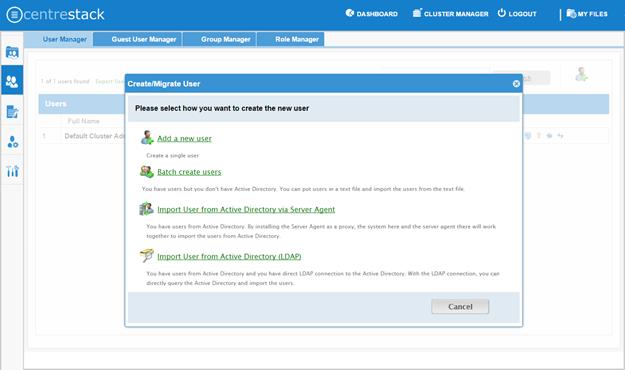
Task: Open the shared folder icon in the sidebar
Action: 12,52
